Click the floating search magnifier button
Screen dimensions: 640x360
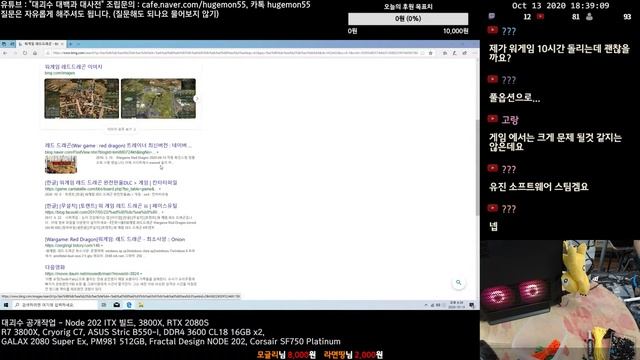(458, 282)
